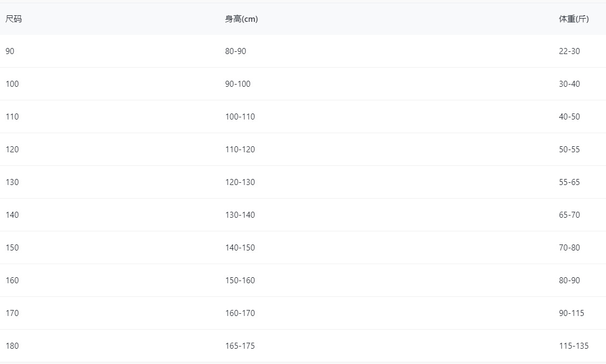
Task: Click the height cell reading 140-150
Action: point(240,248)
